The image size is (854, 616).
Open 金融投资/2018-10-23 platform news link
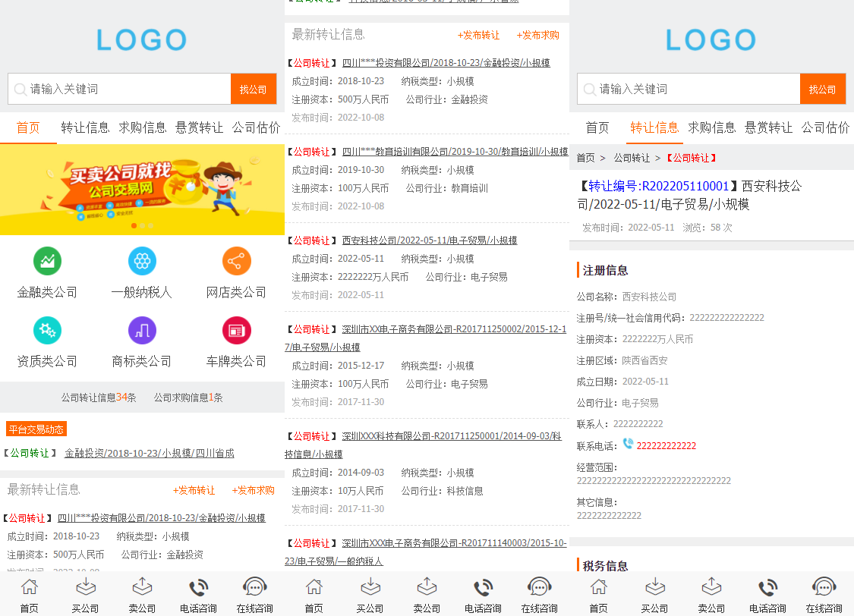tap(150, 454)
